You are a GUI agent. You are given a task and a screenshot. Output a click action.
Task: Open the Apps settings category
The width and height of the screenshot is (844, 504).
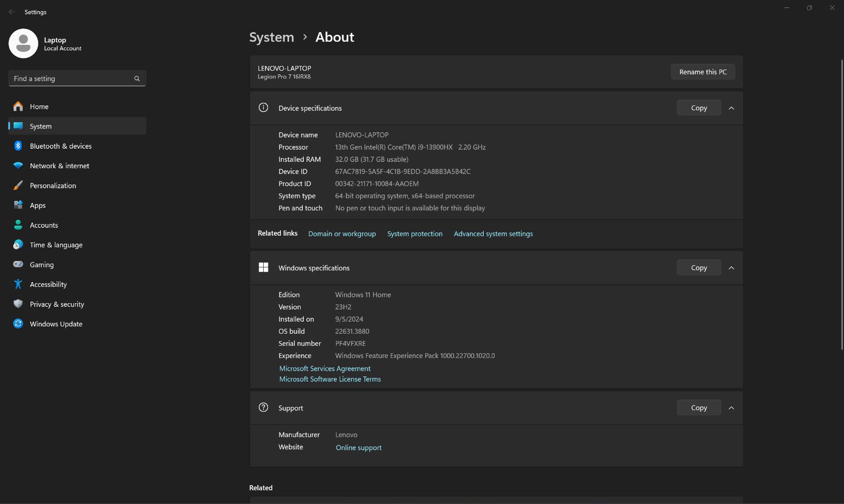tap(37, 206)
